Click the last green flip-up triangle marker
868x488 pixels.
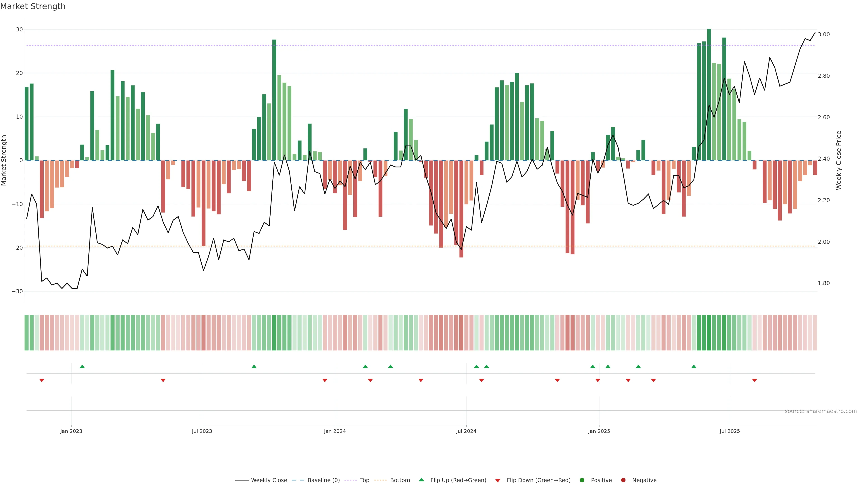pos(694,366)
